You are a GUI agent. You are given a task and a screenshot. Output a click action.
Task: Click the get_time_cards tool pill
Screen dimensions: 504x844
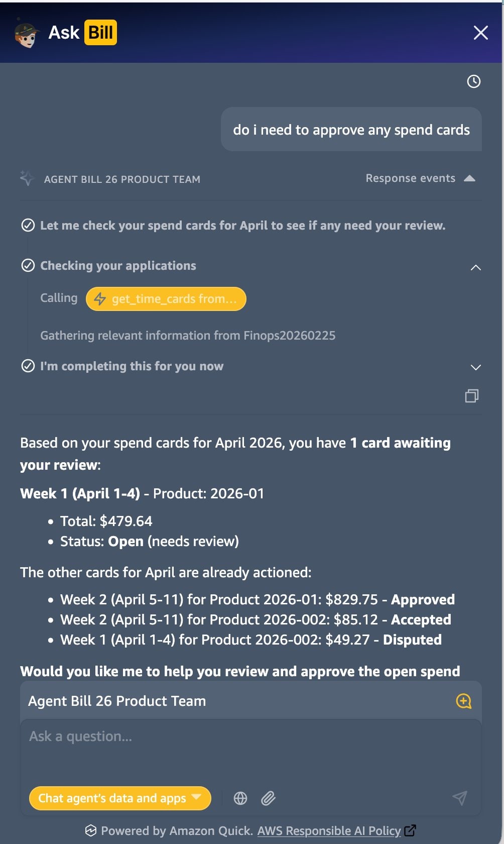[x=166, y=299]
